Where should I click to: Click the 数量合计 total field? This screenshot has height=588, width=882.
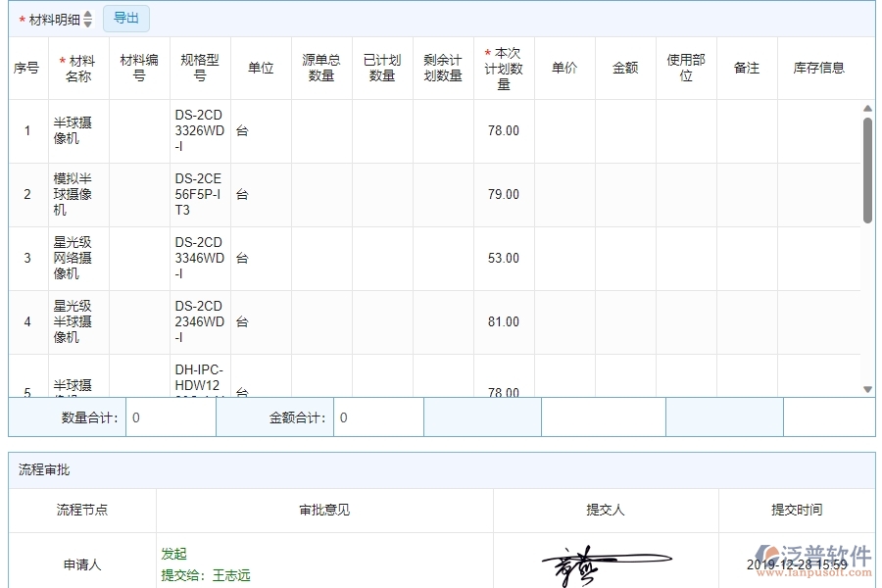(x=171, y=417)
